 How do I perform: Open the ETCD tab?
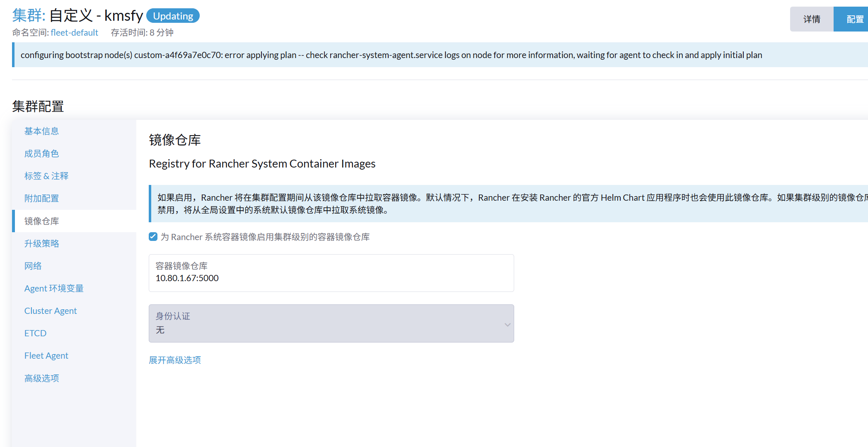pos(35,333)
